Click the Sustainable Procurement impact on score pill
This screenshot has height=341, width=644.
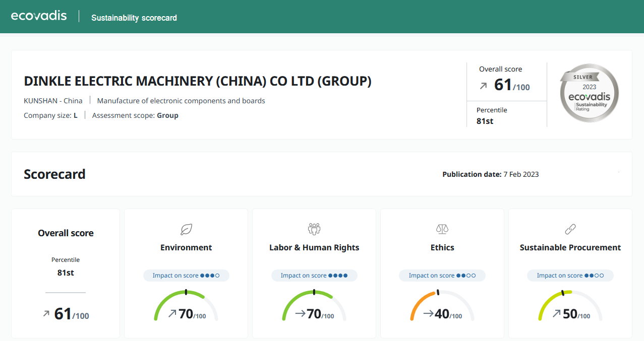(570, 276)
